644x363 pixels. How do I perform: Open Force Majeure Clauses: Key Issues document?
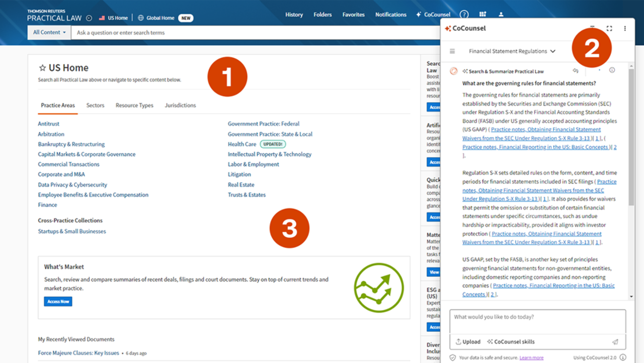[78, 353]
